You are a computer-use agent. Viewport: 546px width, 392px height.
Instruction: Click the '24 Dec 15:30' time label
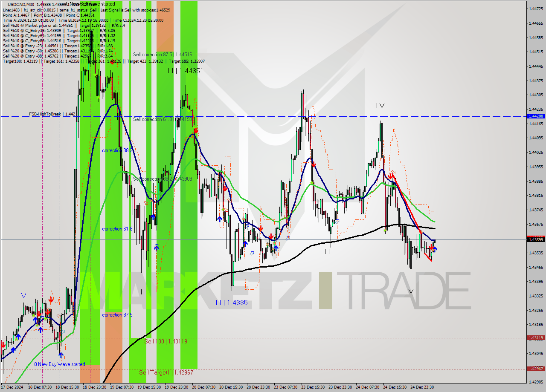(x=395, y=387)
